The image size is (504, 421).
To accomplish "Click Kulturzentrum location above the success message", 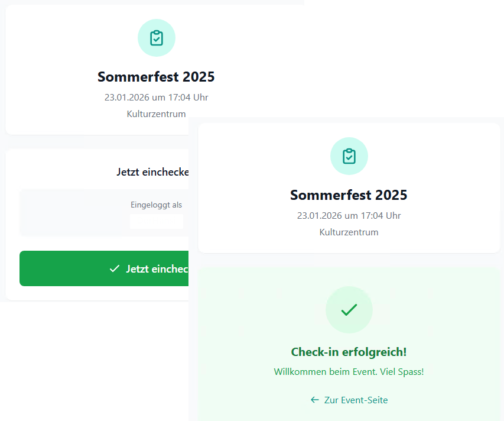I will tap(349, 232).
